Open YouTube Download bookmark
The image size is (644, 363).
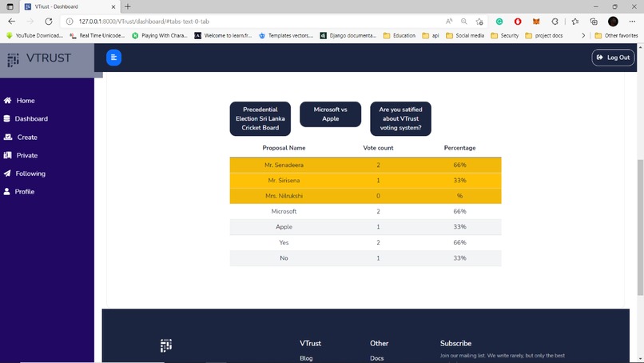[35, 36]
